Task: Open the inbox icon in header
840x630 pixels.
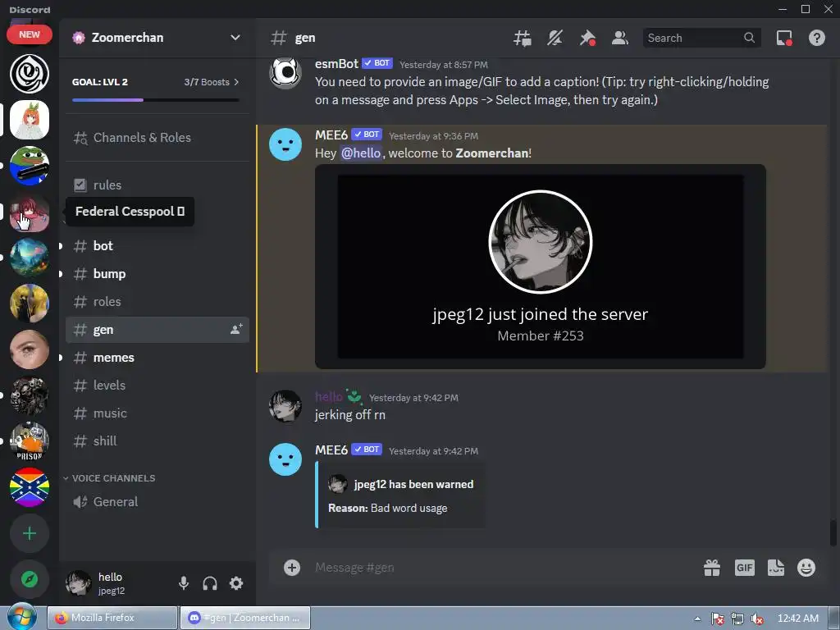Action: [x=784, y=38]
